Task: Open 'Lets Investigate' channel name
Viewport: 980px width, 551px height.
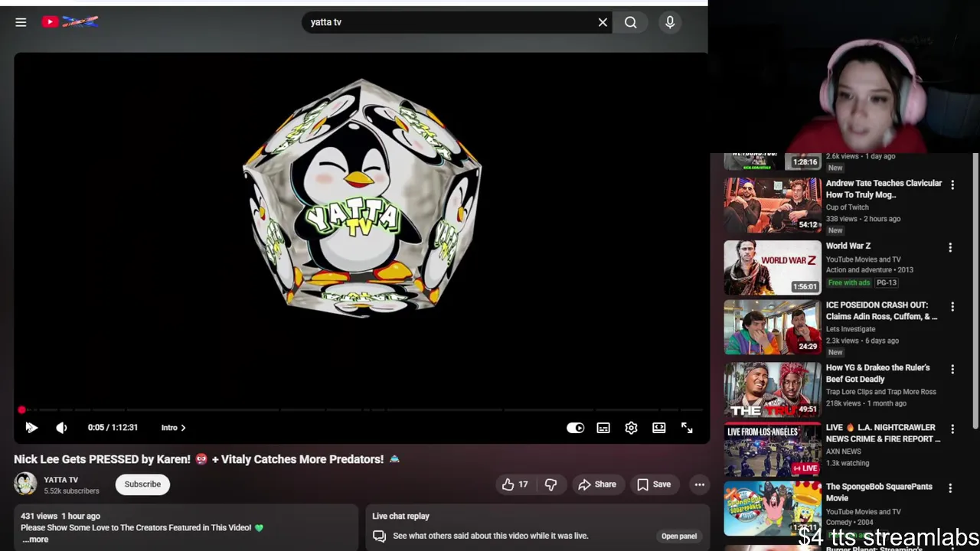Action: click(851, 329)
